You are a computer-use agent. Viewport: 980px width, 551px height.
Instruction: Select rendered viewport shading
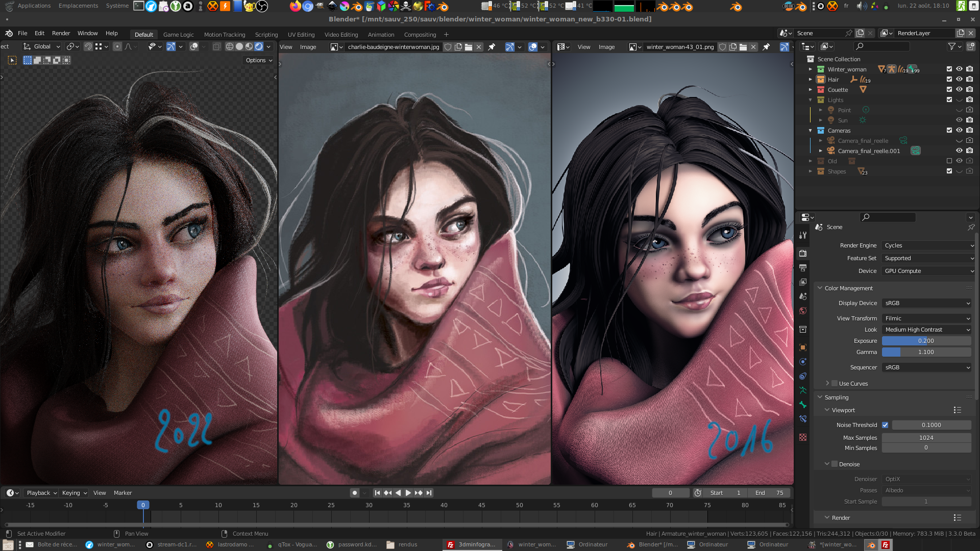click(259, 46)
